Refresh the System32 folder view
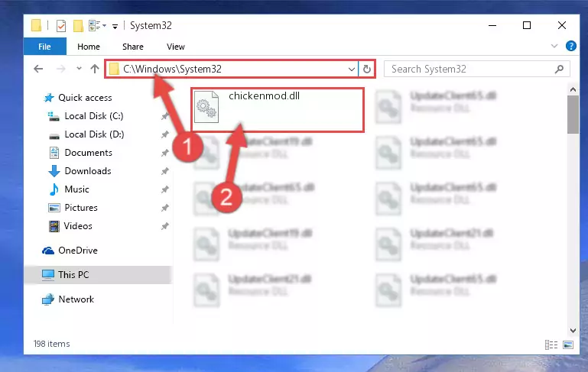Screen dimensions: 588x372 [367, 69]
